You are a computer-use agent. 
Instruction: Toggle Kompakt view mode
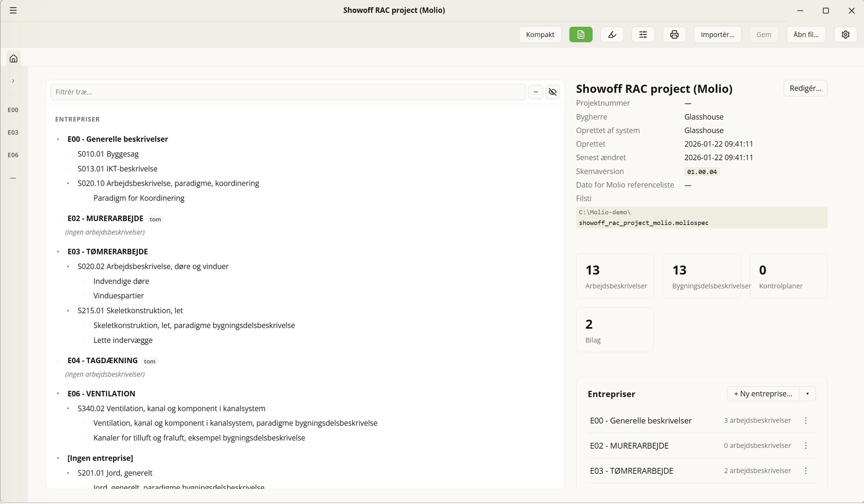click(x=540, y=35)
